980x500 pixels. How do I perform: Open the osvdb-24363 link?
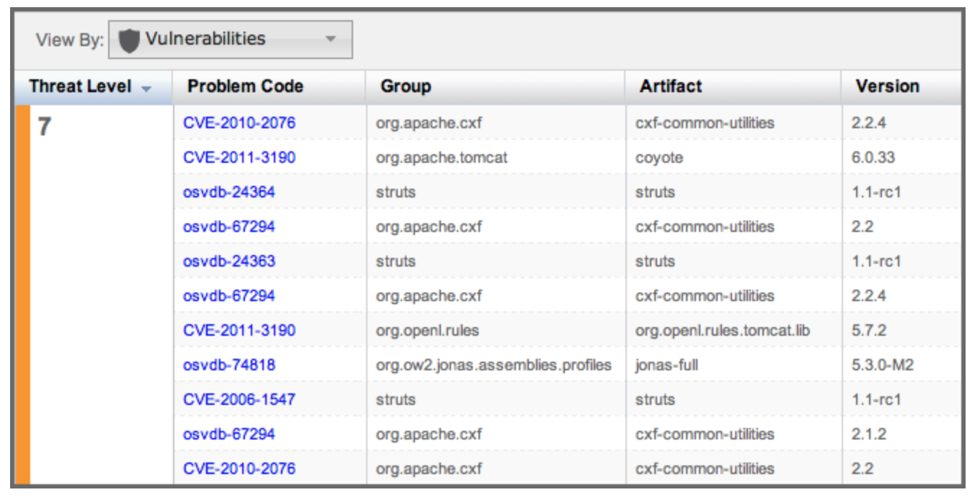point(228,262)
